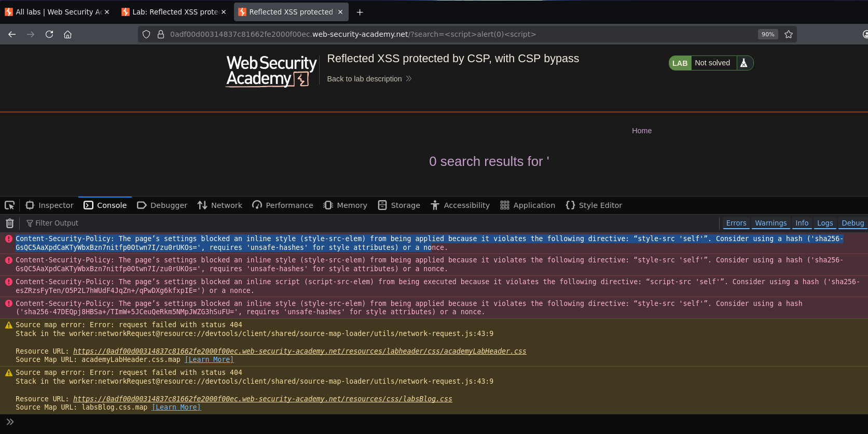Activate the devtools element picker

pos(9,205)
